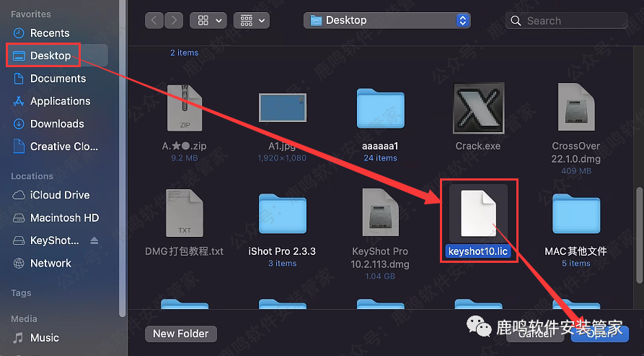
Task: Open the aaaaaa1 folder
Action: point(381,110)
